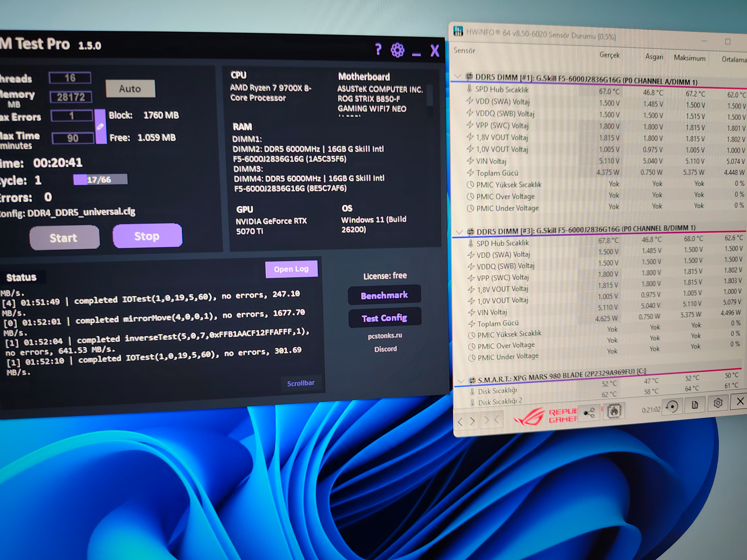Click thermometer icon of Disk Sıcaklığı 2
Viewport: 747px width, 560px height.
click(x=473, y=402)
